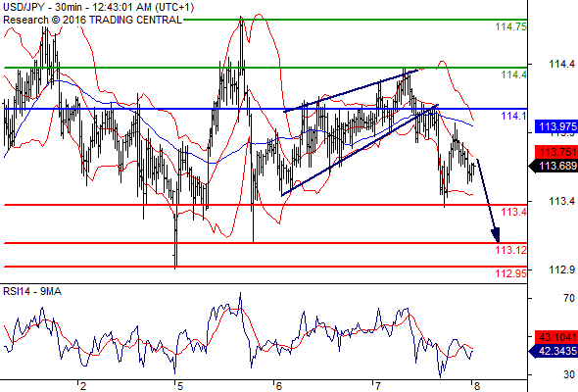Viewport: 578px width, 392px height.
Task: Click the 112.9 price axis value
Action: click(x=561, y=269)
